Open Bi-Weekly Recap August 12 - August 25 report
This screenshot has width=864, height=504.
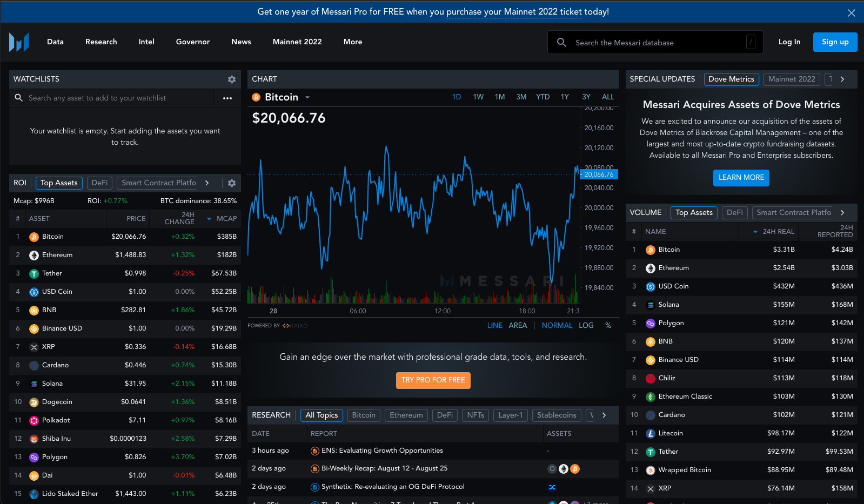(384, 469)
